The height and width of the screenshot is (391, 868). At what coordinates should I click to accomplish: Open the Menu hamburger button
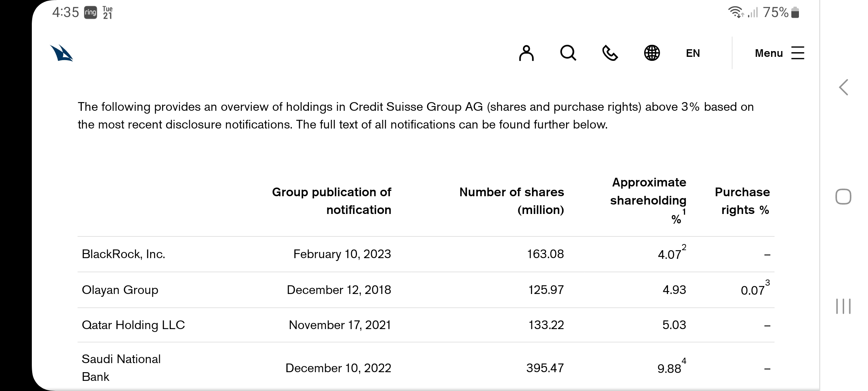(779, 53)
